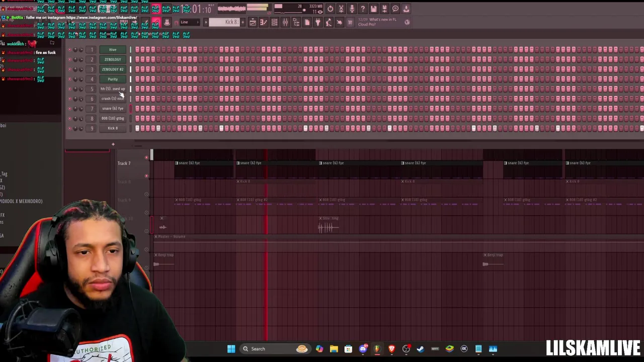Open the Channel rack view icon
644x362 pixels.
coord(274,22)
